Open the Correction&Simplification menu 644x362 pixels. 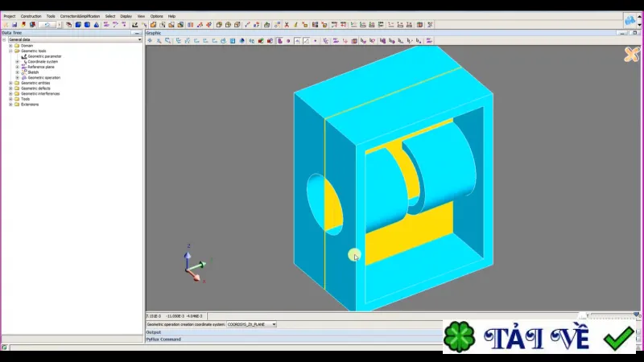(80, 16)
